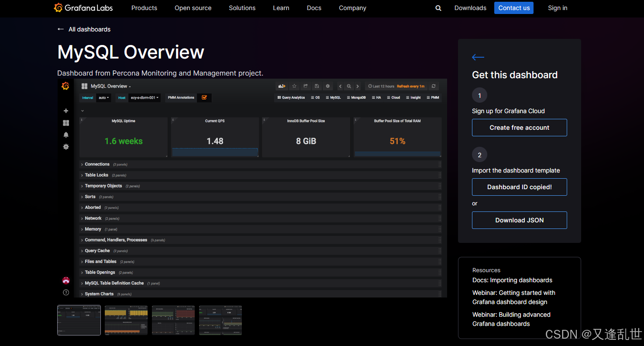Open the Docs menu

click(x=314, y=8)
